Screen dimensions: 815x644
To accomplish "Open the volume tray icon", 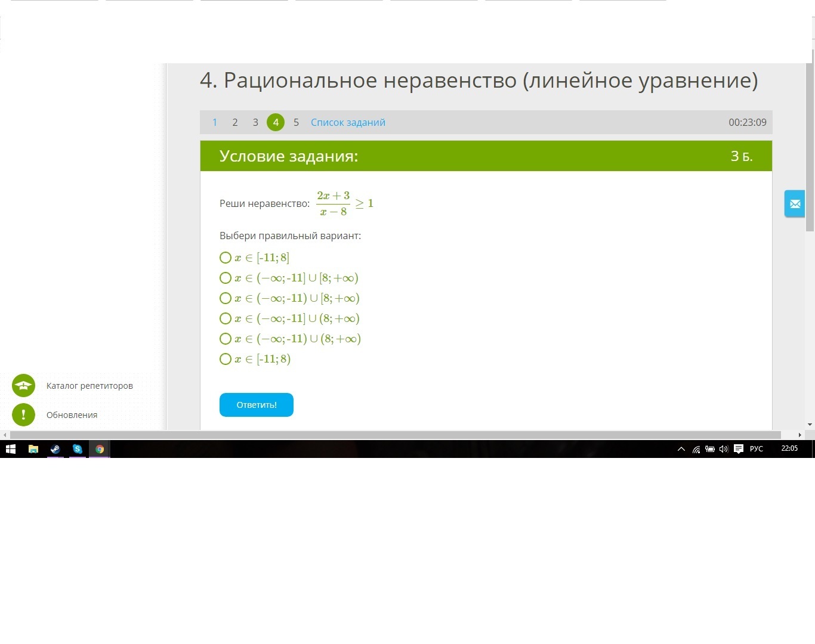I will click(x=724, y=449).
